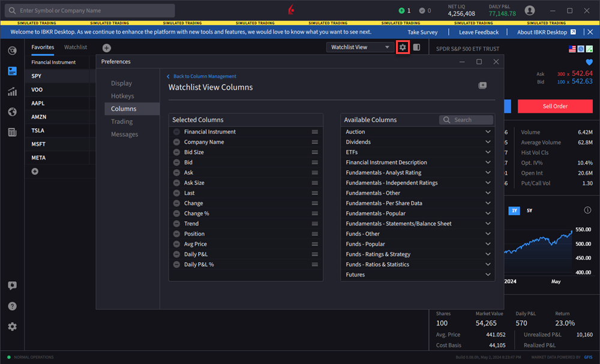
Task: Click the Take Survey link
Action: click(x=422, y=32)
